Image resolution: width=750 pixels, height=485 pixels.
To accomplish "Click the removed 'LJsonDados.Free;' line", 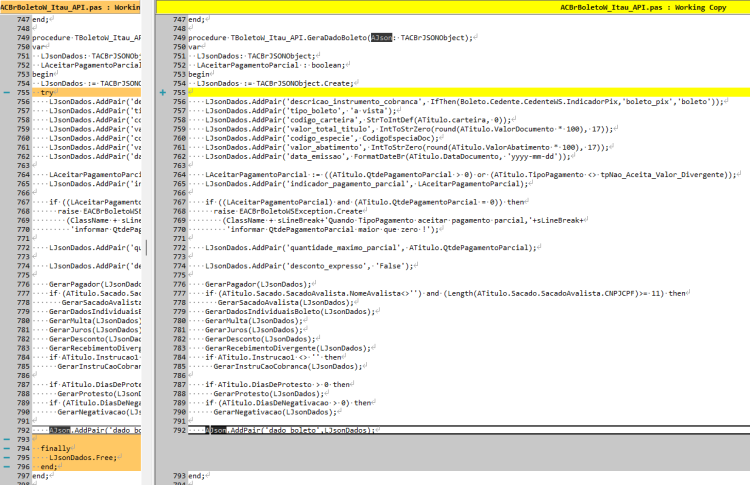I will tap(86, 457).
